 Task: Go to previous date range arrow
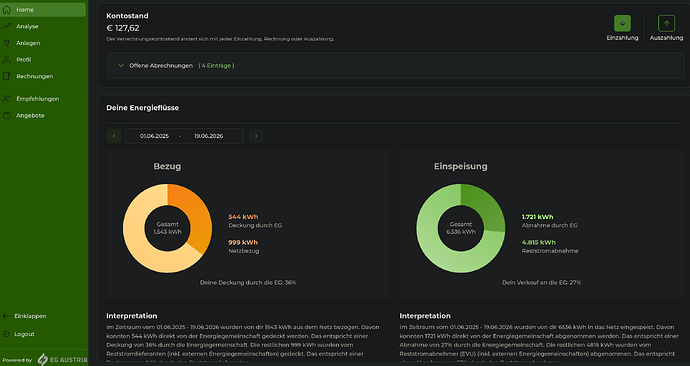pyautogui.click(x=114, y=136)
